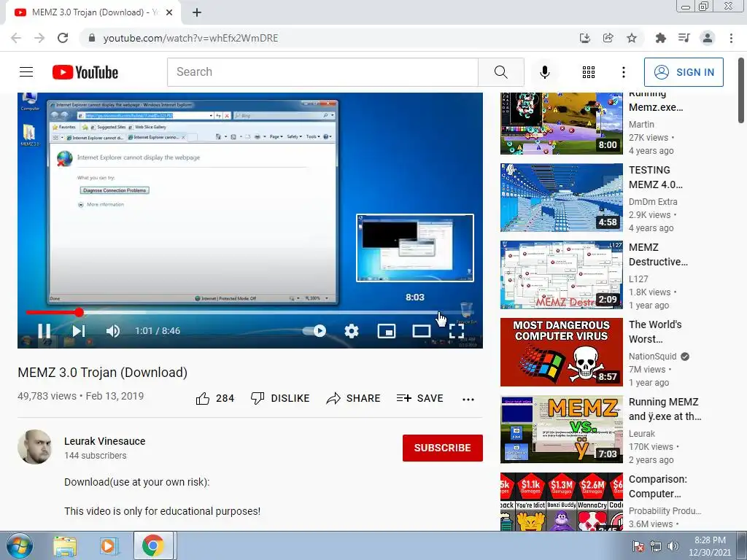Click NationSquid channel name

point(653,356)
